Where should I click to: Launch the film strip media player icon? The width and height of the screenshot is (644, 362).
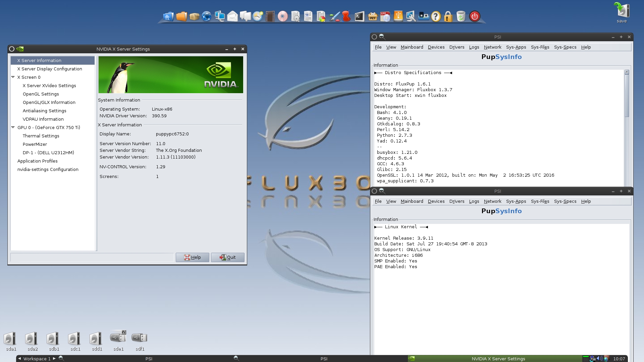pyautogui.click(x=270, y=16)
